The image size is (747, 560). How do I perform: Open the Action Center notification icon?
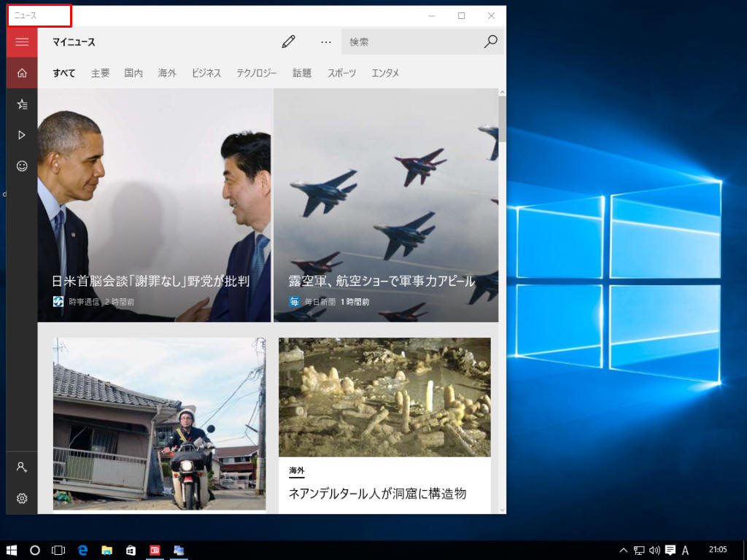pos(670,551)
